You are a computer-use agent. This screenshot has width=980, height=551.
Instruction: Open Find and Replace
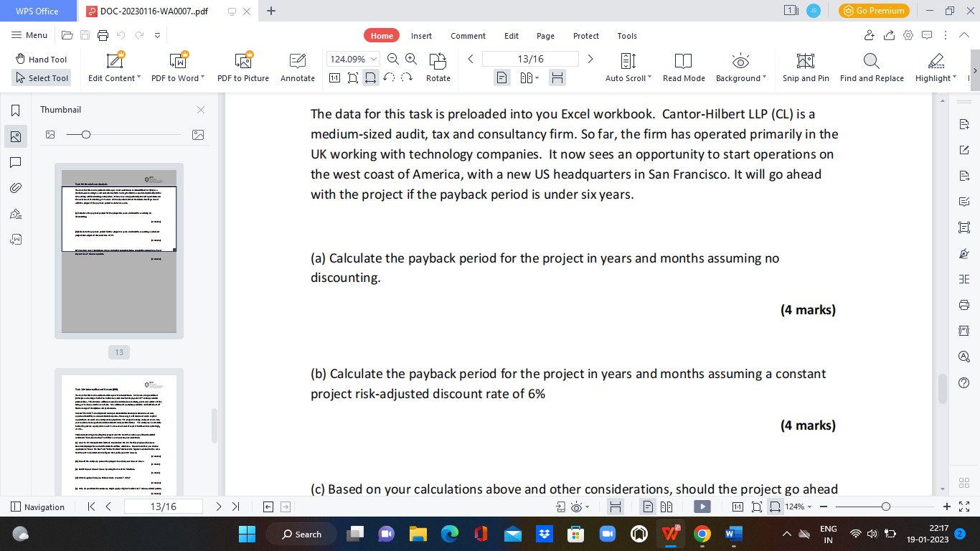click(871, 65)
